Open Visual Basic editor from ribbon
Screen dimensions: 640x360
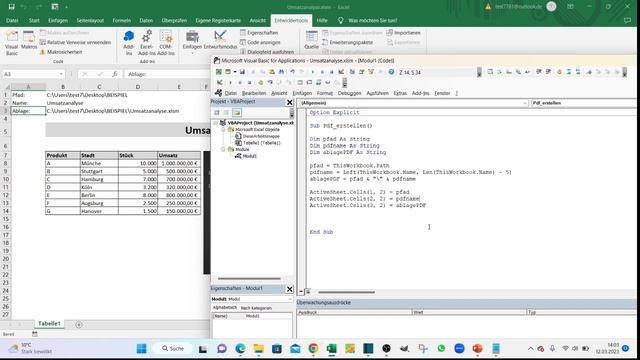11,42
